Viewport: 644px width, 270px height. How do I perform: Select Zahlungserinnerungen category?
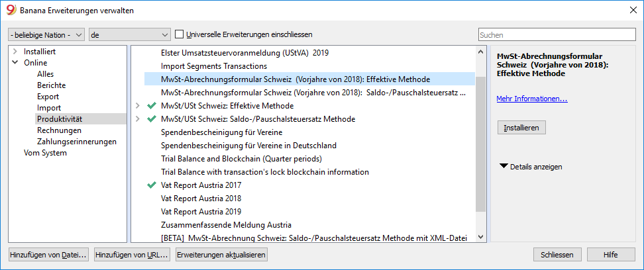pos(76,142)
